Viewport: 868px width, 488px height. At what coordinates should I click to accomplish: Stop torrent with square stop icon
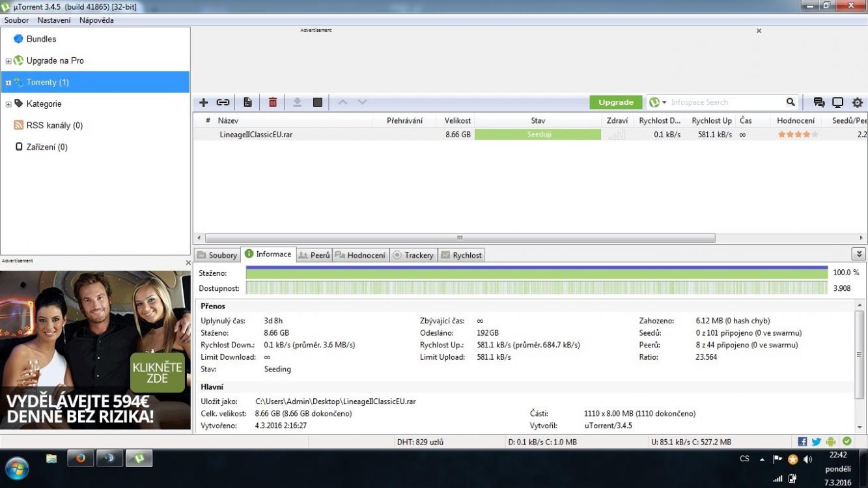318,102
